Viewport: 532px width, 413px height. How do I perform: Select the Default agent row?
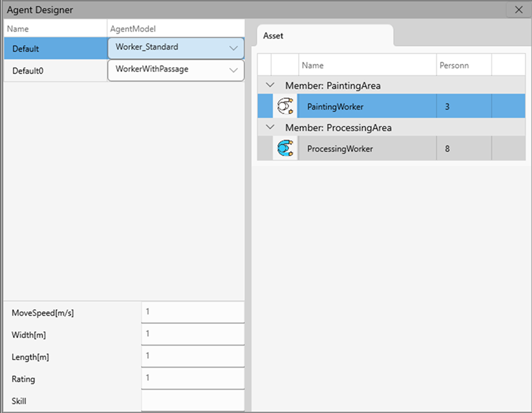(x=55, y=48)
